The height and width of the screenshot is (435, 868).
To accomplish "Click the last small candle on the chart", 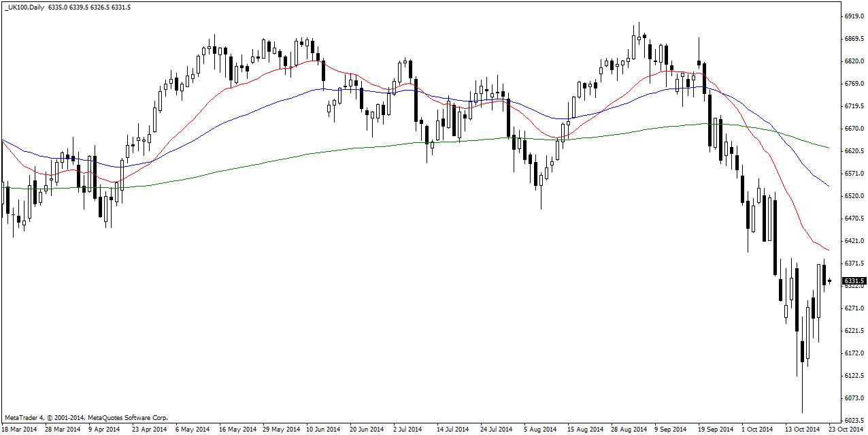I will coord(829,280).
